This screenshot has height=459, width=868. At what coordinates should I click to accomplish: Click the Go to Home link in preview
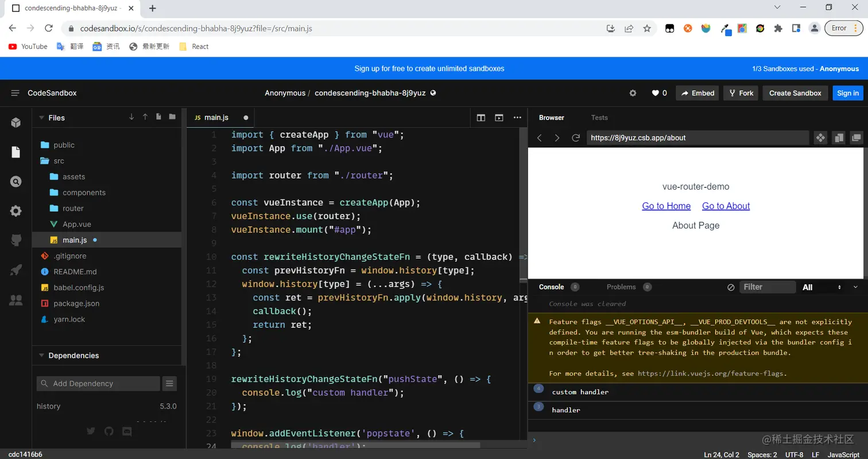[x=666, y=206]
